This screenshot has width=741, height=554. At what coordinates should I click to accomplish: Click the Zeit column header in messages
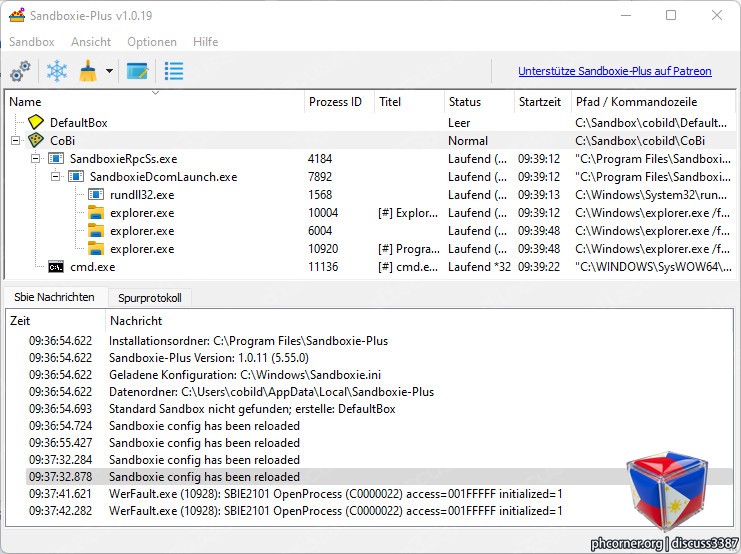55,320
